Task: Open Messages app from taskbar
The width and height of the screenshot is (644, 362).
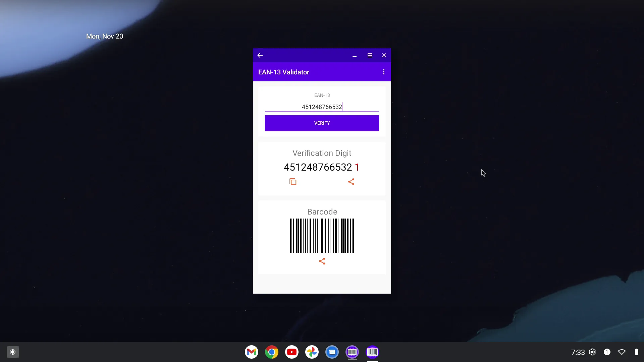Action: (333, 352)
